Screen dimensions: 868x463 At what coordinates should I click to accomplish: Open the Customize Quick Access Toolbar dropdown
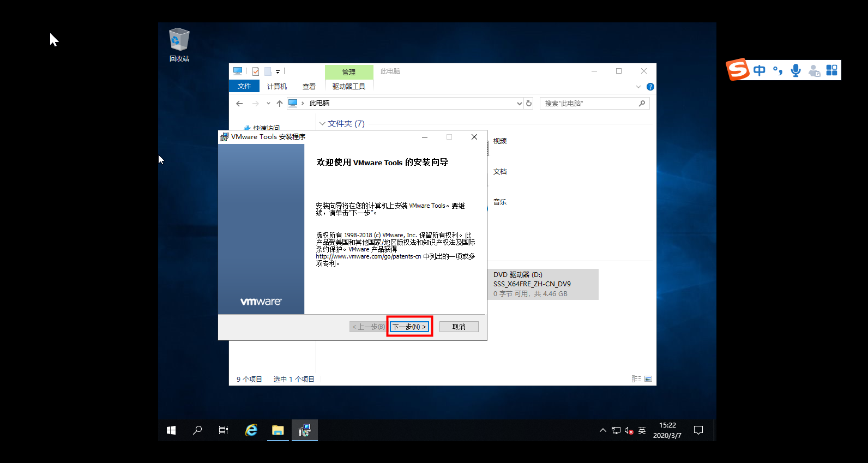tap(278, 71)
